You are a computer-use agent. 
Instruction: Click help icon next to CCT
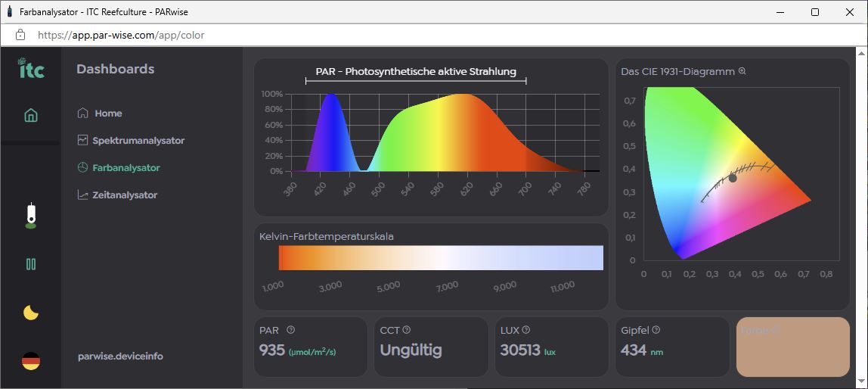[x=407, y=330]
